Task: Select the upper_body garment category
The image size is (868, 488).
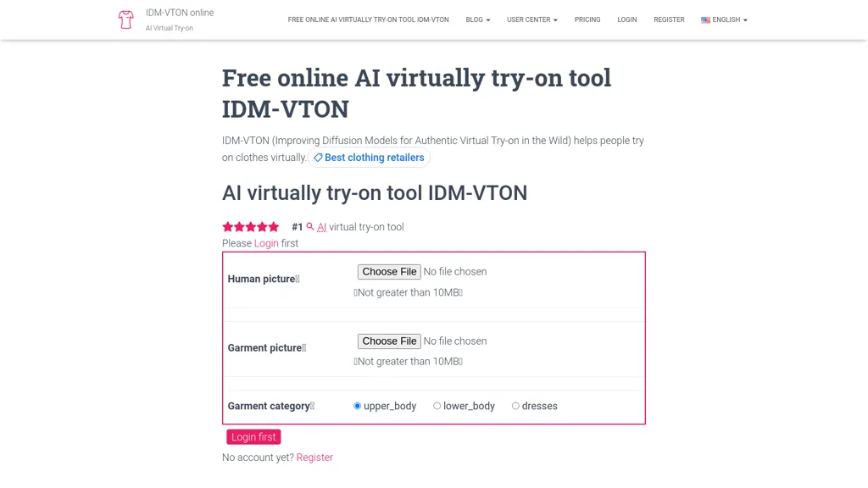Action: click(357, 406)
